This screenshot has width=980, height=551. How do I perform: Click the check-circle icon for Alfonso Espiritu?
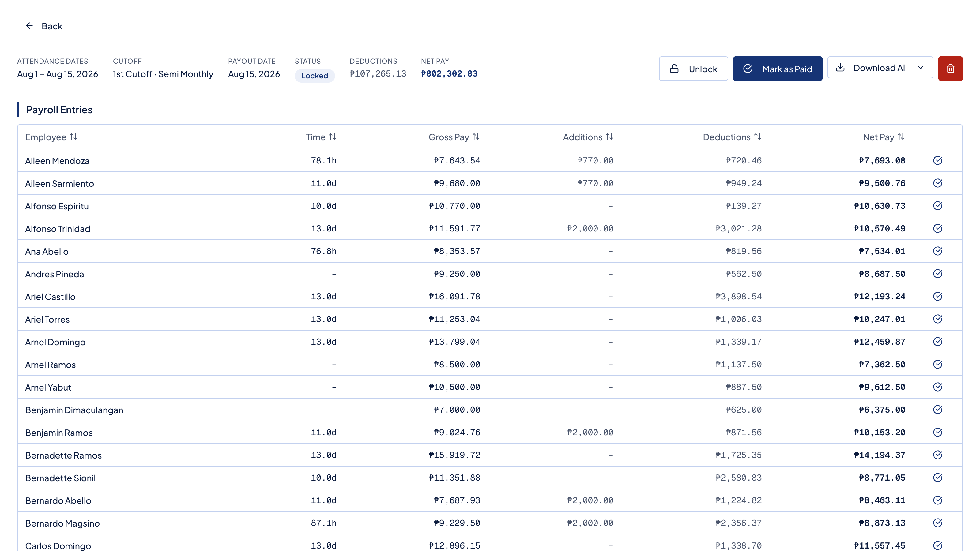tap(937, 206)
